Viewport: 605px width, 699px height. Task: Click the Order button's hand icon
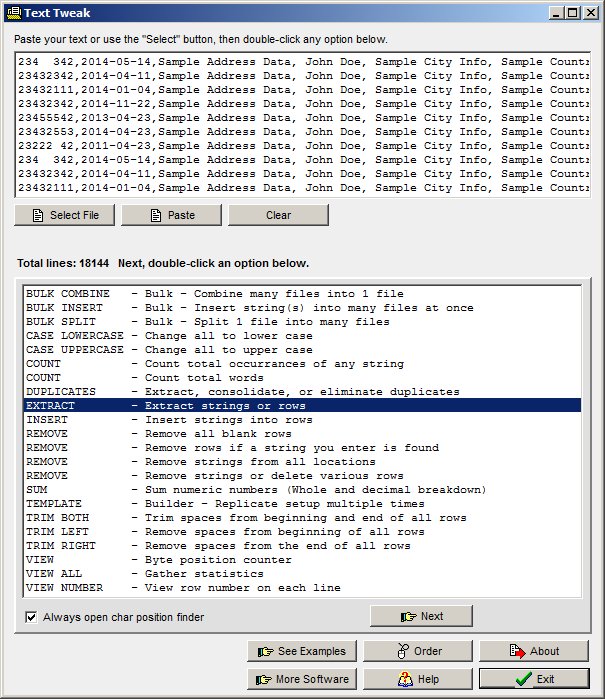[x=403, y=651]
